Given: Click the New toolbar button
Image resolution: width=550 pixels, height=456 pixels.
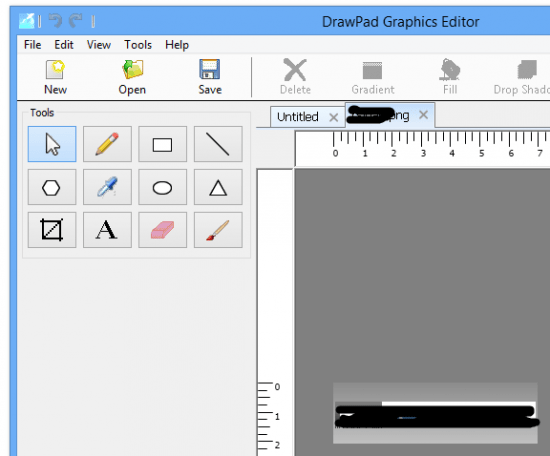Looking at the screenshot, I should pos(55,77).
